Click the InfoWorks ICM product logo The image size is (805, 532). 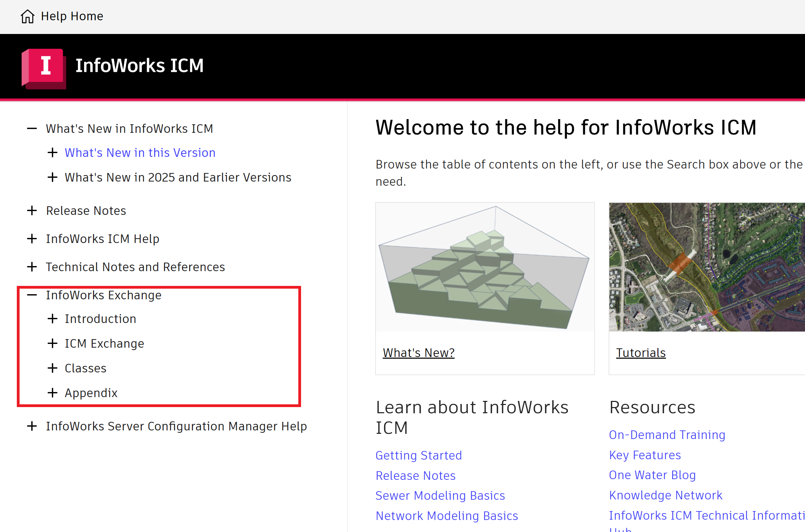tap(44, 69)
